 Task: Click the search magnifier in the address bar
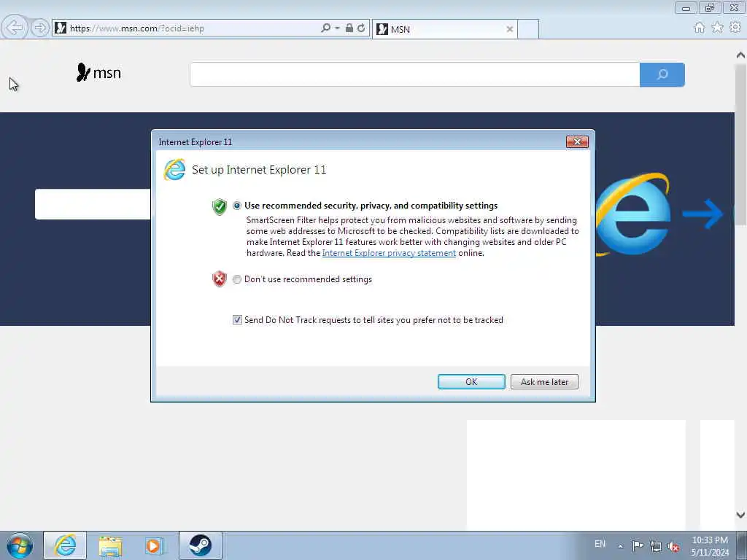pos(325,28)
